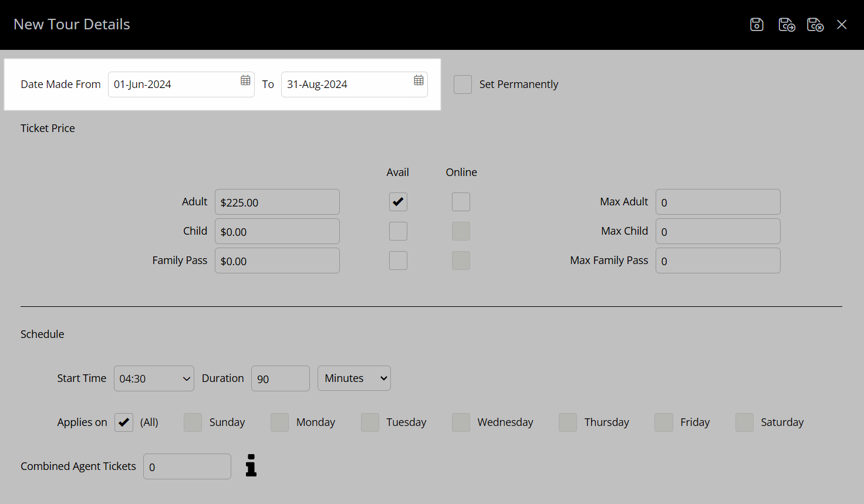Click the Online column header

(x=461, y=172)
